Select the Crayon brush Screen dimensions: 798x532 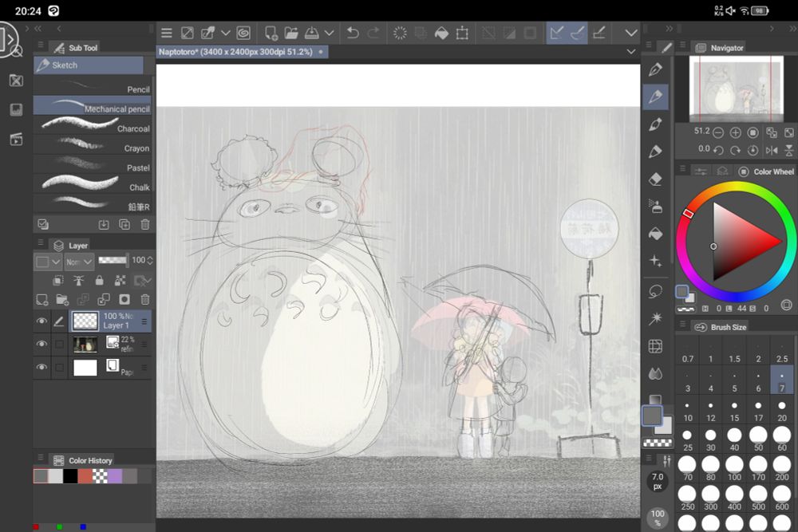[93, 145]
